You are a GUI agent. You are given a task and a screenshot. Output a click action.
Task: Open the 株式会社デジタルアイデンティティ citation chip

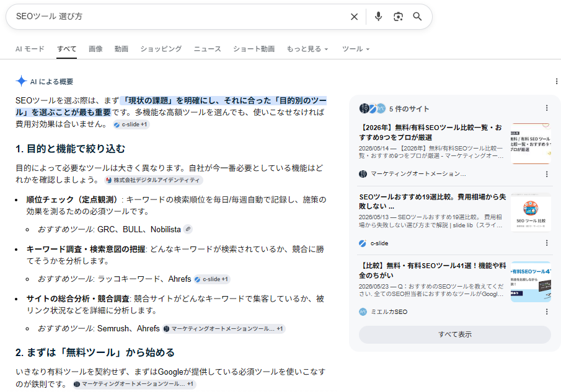pos(154,180)
